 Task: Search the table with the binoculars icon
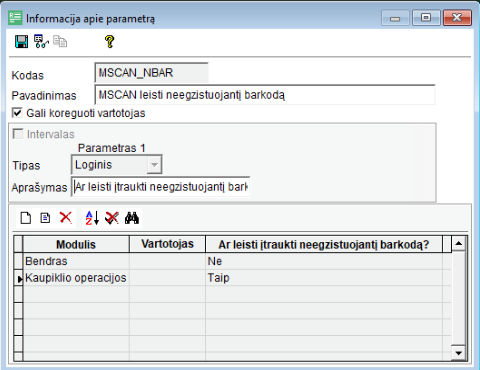pos(132,218)
